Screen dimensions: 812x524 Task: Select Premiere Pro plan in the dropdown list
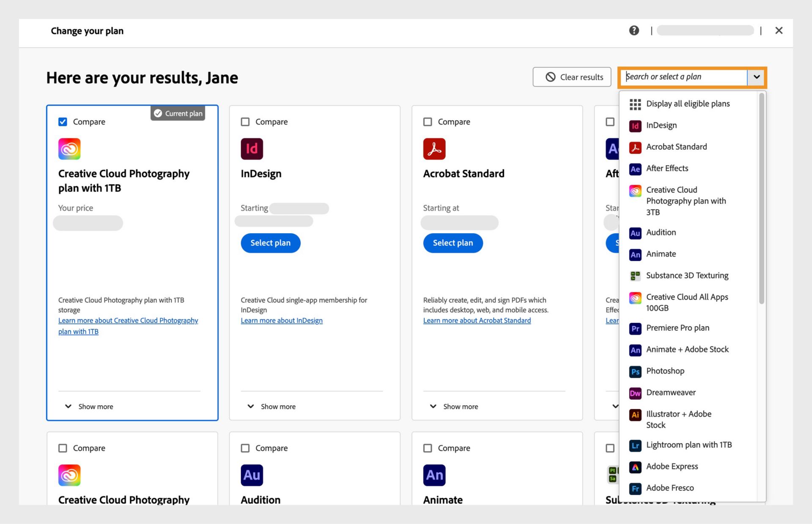(678, 328)
